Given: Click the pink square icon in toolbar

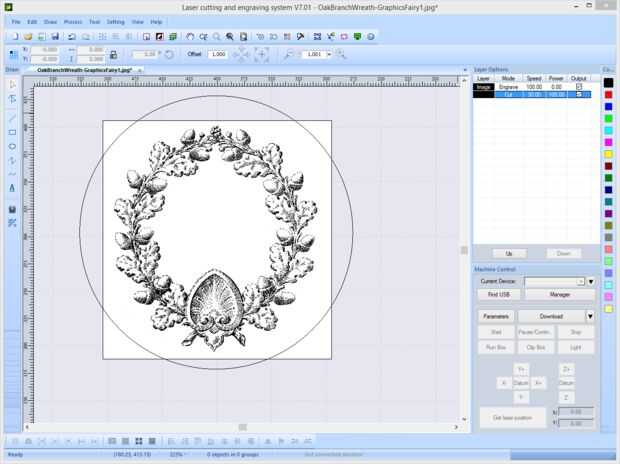Looking at the screenshot, I should 344,37.
